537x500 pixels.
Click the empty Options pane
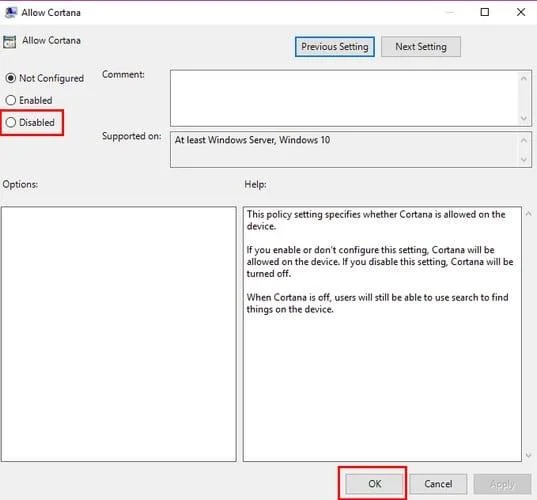[x=118, y=334]
